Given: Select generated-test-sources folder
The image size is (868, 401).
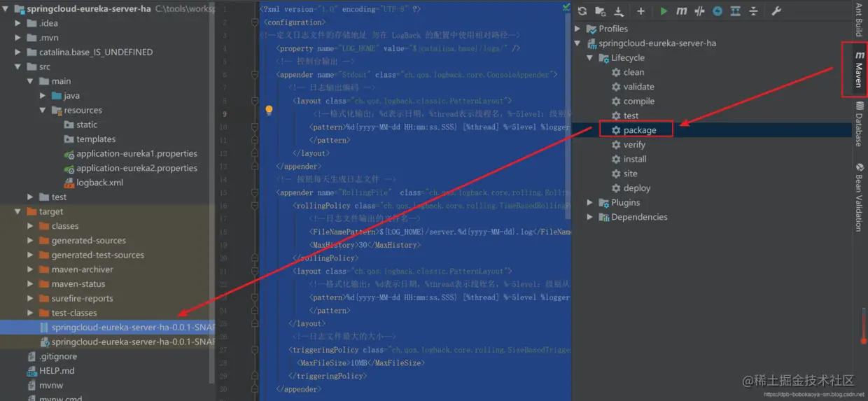Looking at the screenshot, I should click(x=92, y=255).
